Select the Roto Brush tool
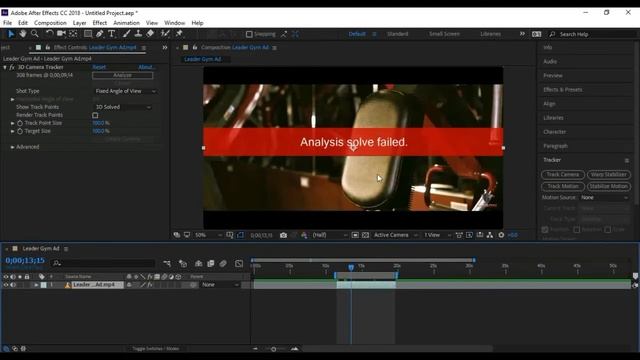Viewport: 640px width, 360px height. click(165, 34)
